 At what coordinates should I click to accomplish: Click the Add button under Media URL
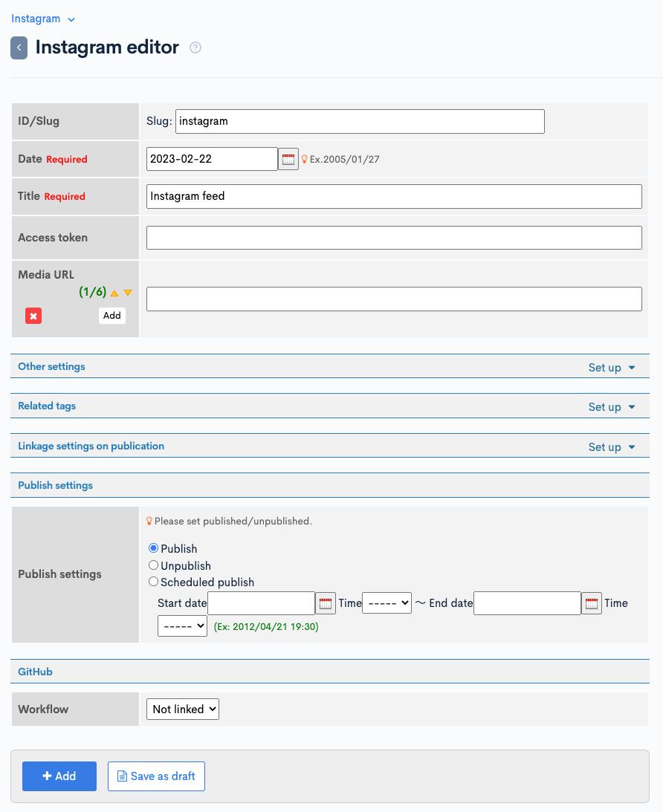(x=111, y=316)
